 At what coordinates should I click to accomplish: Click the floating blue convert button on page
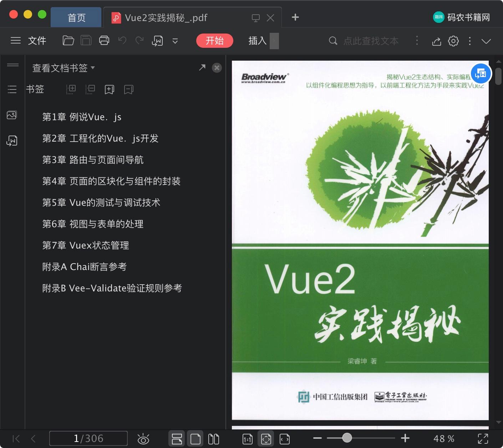481,73
